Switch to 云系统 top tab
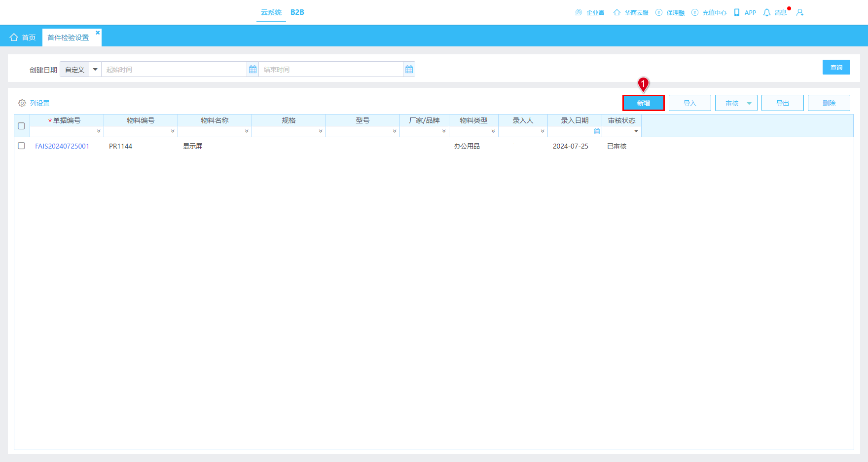The image size is (868, 462). click(x=271, y=12)
